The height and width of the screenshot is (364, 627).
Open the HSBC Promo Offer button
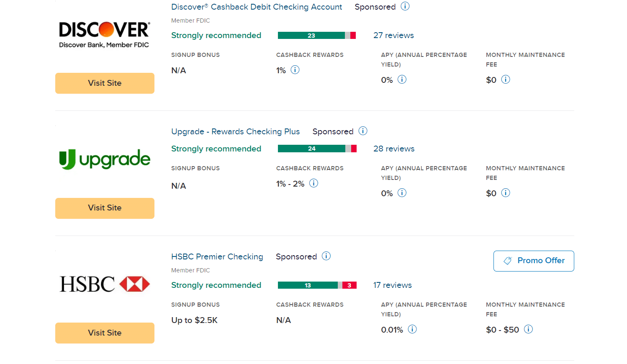point(534,261)
